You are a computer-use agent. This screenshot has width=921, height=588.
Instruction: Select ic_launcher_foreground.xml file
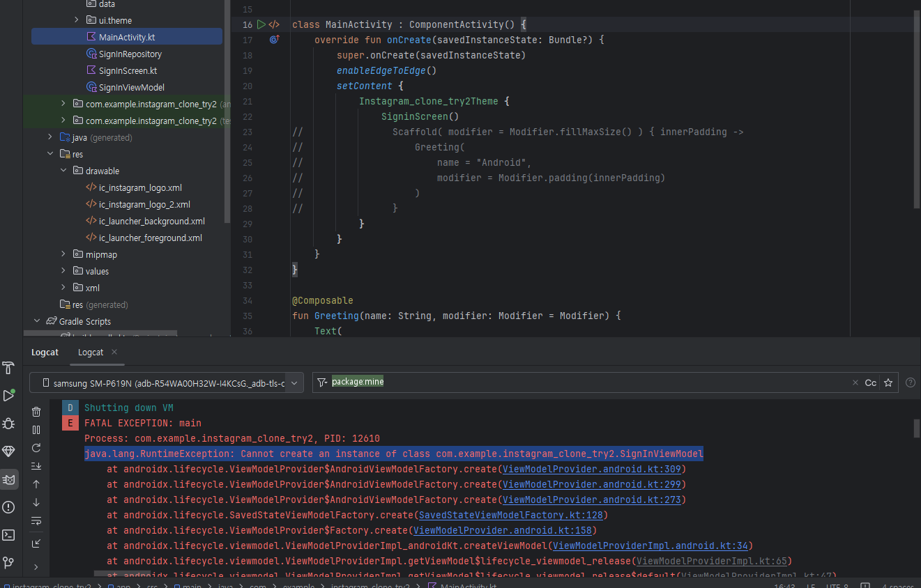pyautogui.click(x=151, y=238)
